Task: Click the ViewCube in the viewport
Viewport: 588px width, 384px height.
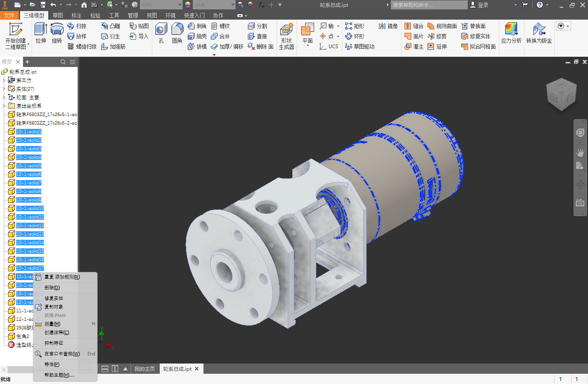Action: tap(561, 94)
